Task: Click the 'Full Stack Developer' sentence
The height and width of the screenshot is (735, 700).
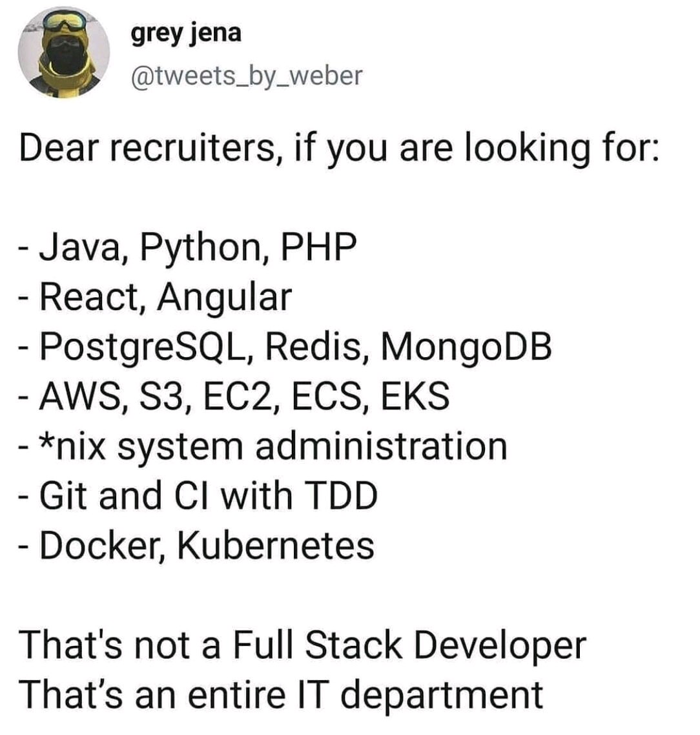Action: [x=302, y=645]
